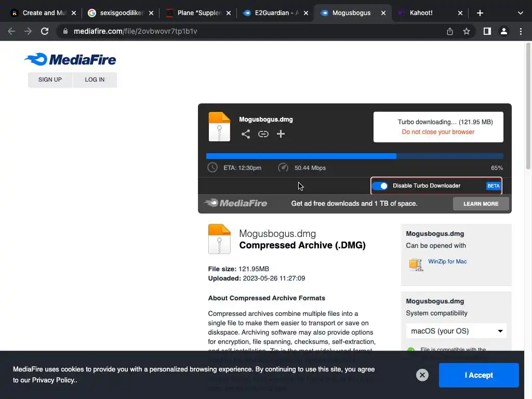532x399 pixels.
Task: Toggle the Disable Turbo Downloader switch
Action: tap(380, 185)
